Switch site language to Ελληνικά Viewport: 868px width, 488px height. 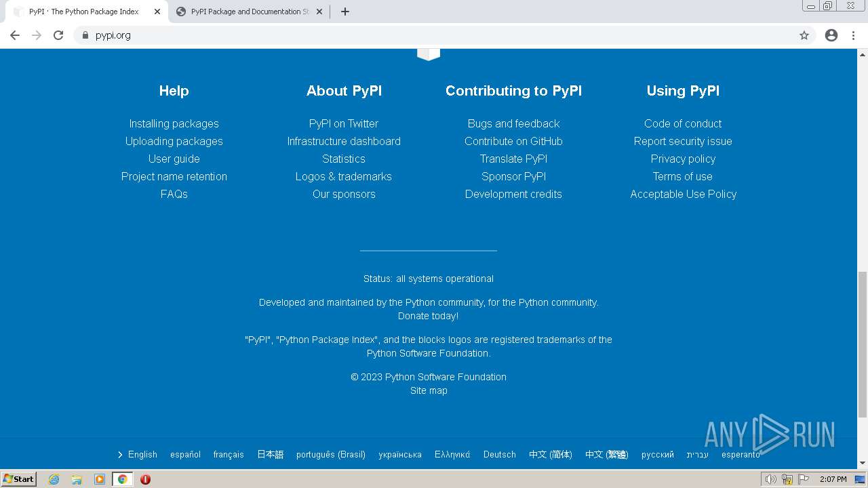tap(452, 454)
